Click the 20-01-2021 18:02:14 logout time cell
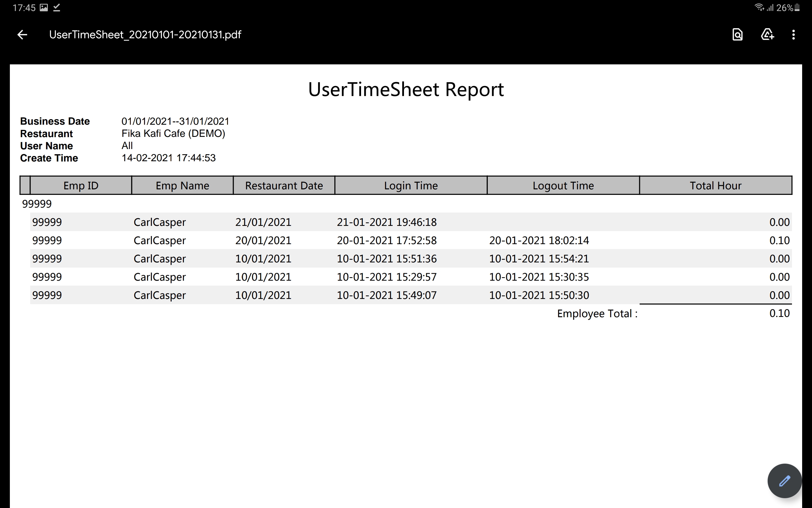 [x=539, y=241]
